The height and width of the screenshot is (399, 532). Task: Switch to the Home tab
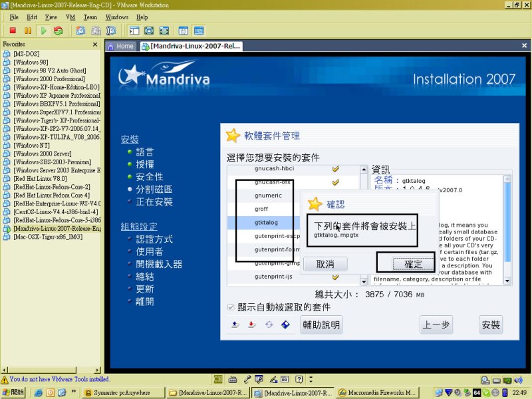pyautogui.click(x=120, y=46)
